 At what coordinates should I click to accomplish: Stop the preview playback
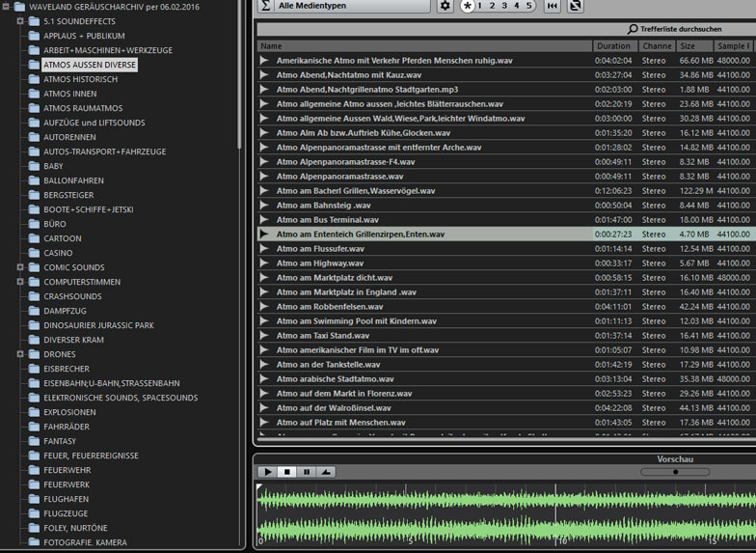(285, 472)
